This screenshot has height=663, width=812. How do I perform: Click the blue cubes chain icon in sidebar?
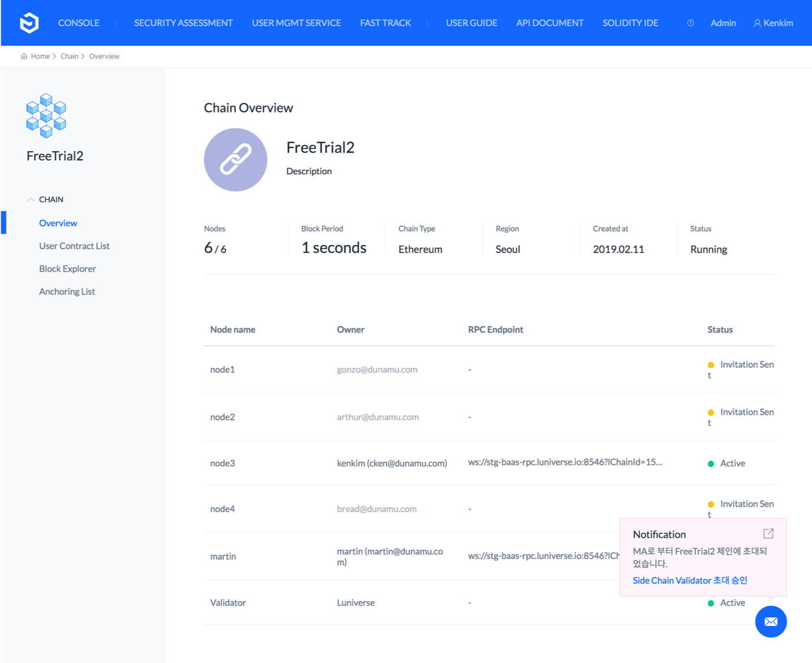pyautogui.click(x=46, y=116)
